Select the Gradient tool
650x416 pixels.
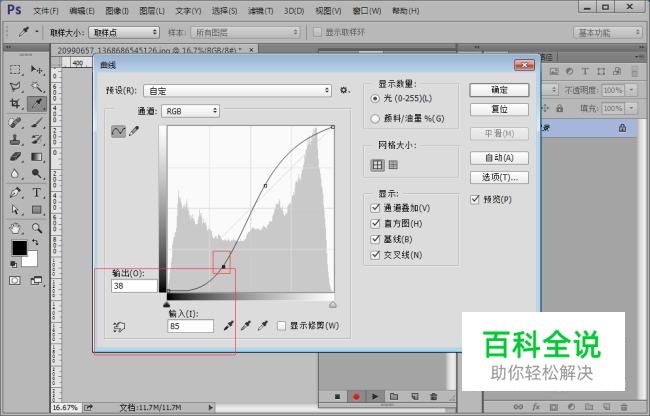click(x=37, y=157)
